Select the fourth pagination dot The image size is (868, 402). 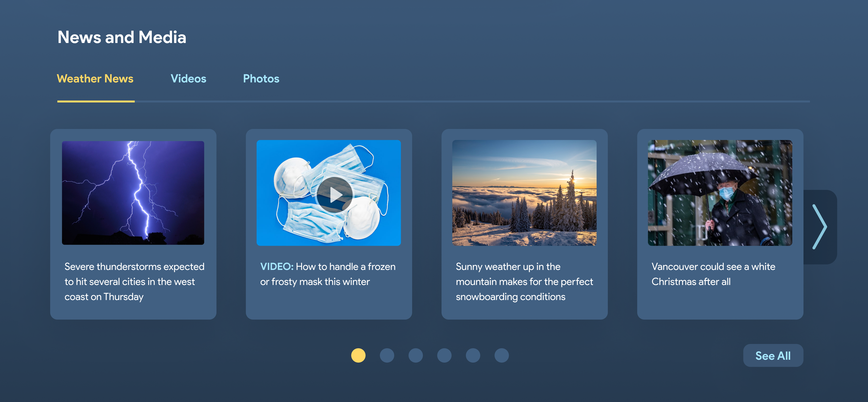tap(444, 355)
